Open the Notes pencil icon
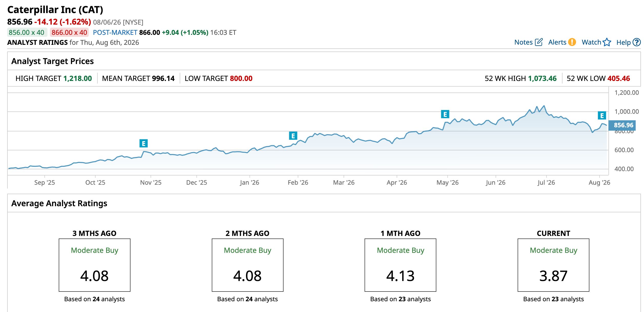 tap(539, 42)
